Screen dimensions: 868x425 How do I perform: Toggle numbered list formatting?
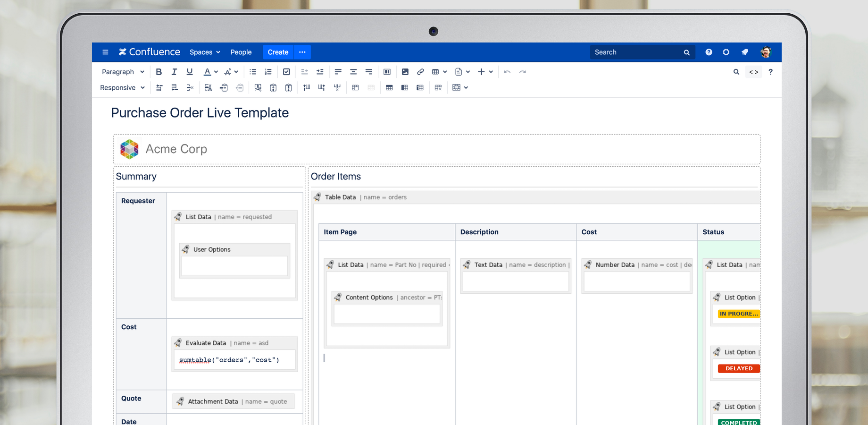click(x=268, y=71)
